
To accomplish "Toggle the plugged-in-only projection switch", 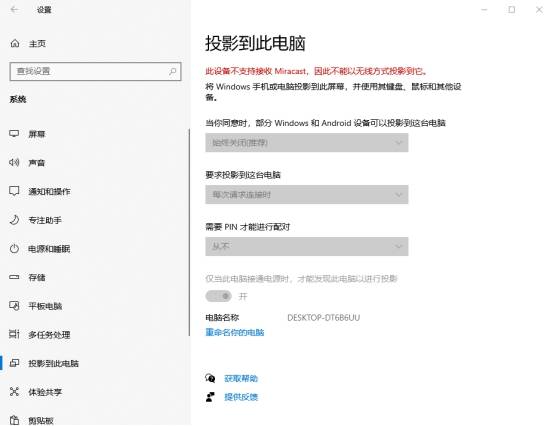I will coord(219,296).
